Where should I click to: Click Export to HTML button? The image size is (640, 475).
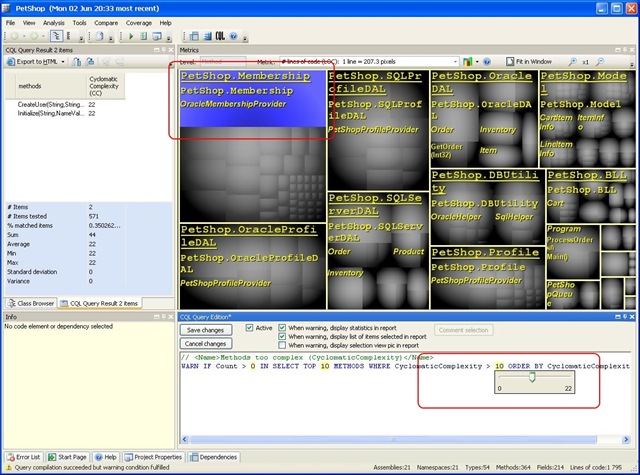pos(33,62)
